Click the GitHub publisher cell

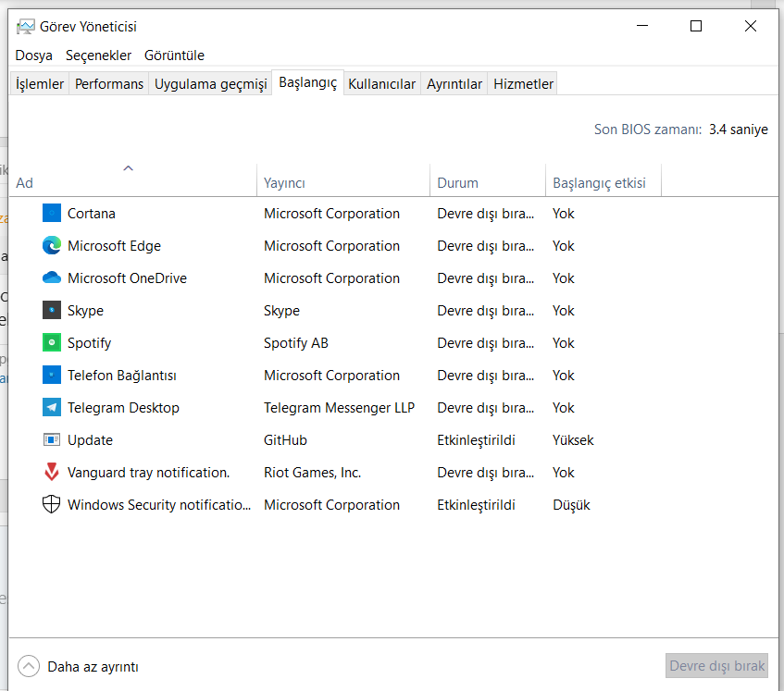coord(285,440)
